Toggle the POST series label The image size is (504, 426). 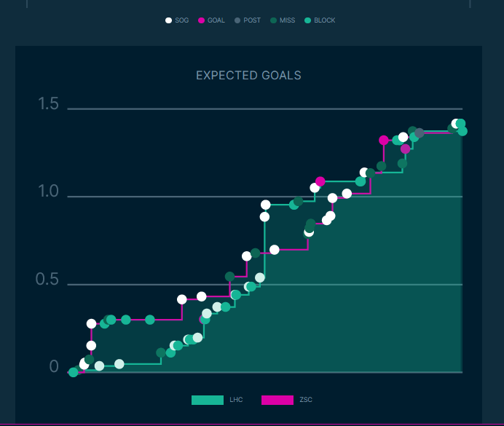point(252,20)
